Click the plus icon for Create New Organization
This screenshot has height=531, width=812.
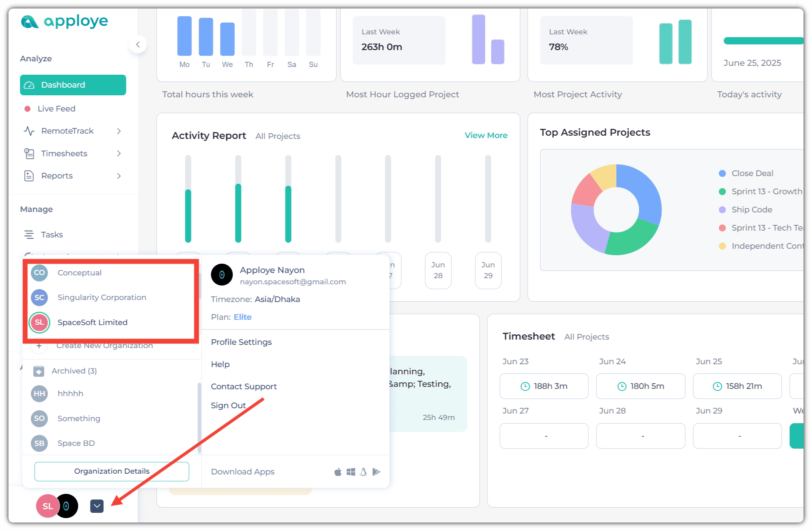pos(39,346)
